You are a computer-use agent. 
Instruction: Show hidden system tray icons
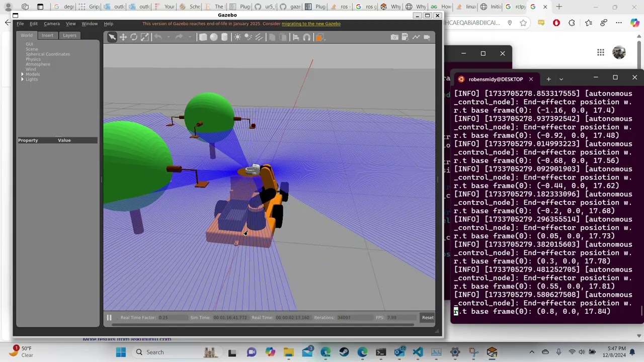click(532, 352)
